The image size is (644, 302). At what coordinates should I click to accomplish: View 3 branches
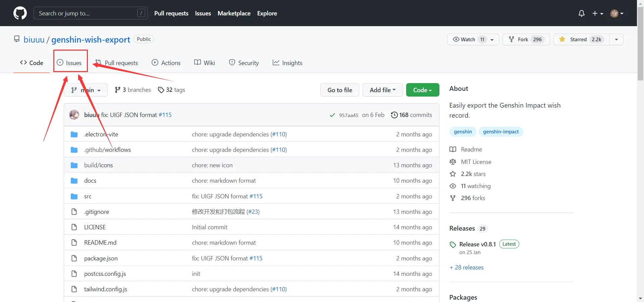pos(133,90)
